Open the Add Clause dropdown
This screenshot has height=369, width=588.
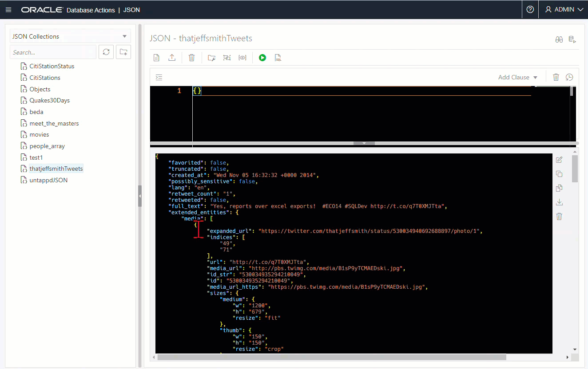tap(517, 77)
